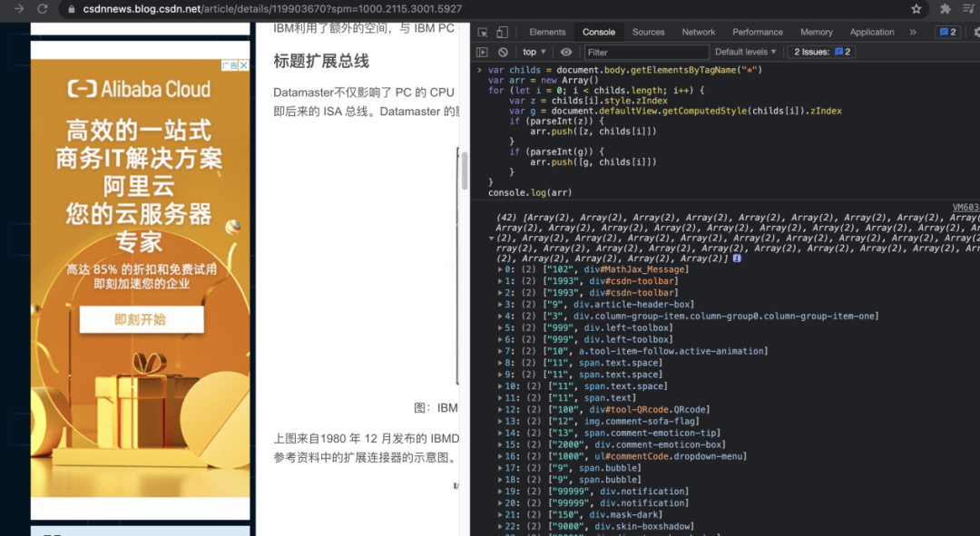
Task: Expand entry 3 div.article-header-box
Action: pyautogui.click(x=500, y=304)
